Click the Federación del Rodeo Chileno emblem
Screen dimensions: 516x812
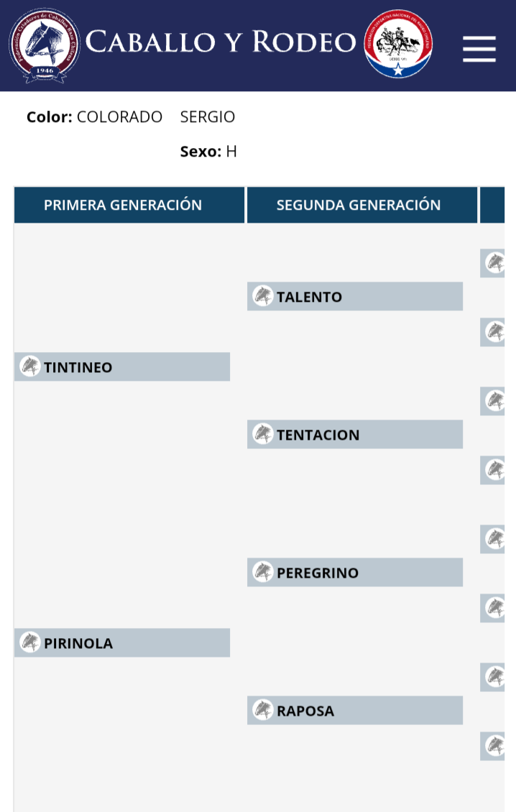[398, 44]
